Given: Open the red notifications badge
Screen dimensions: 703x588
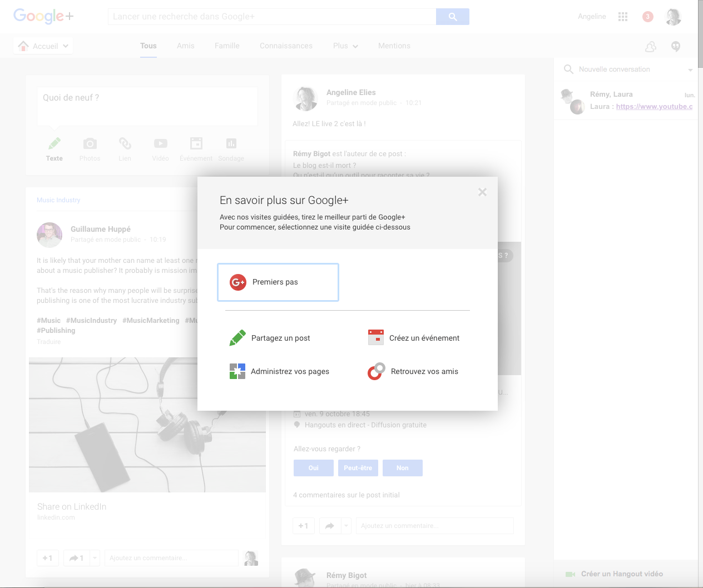Looking at the screenshot, I should tap(647, 17).
